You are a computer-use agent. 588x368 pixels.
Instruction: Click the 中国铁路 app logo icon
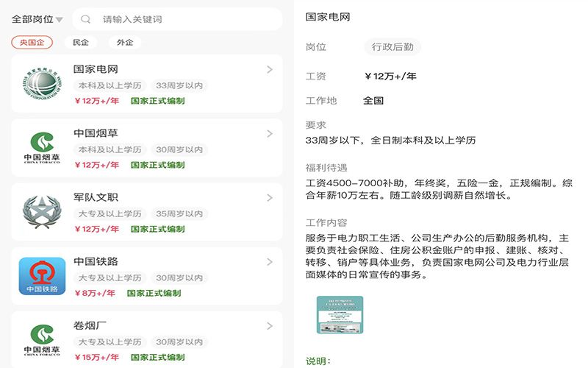[x=42, y=276]
